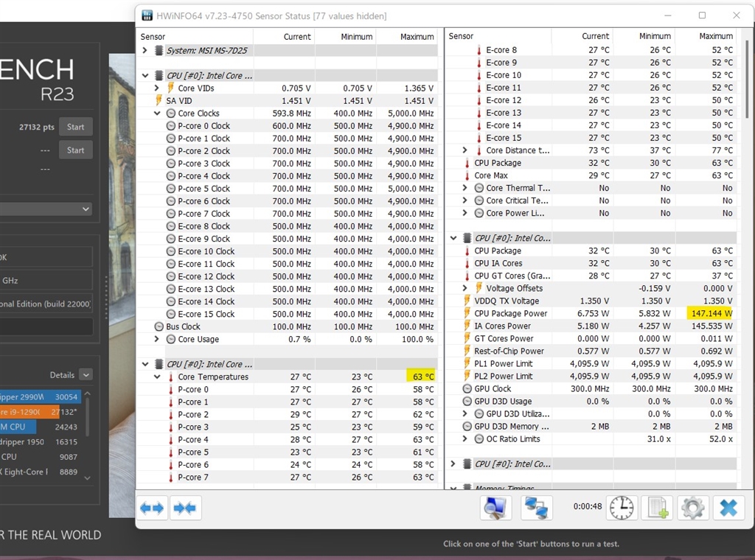Open the combo box in Cinebench left panel
The width and height of the screenshot is (755, 560).
click(46, 209)
